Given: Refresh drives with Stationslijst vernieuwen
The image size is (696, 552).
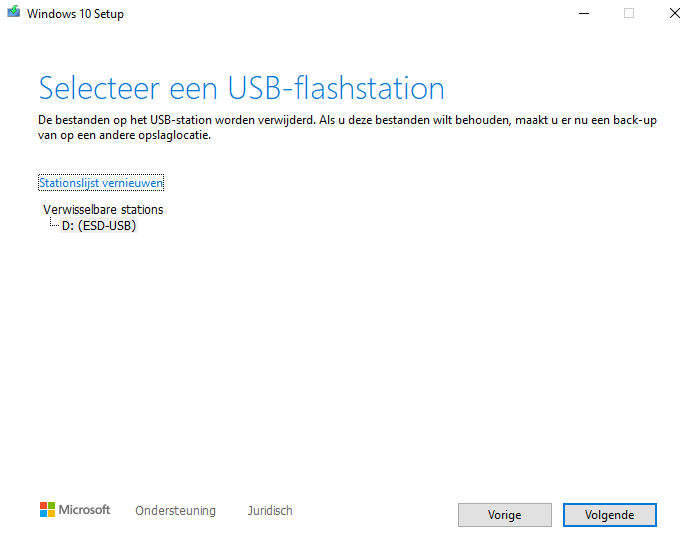Looking at the screenshot, I should 101,183.
